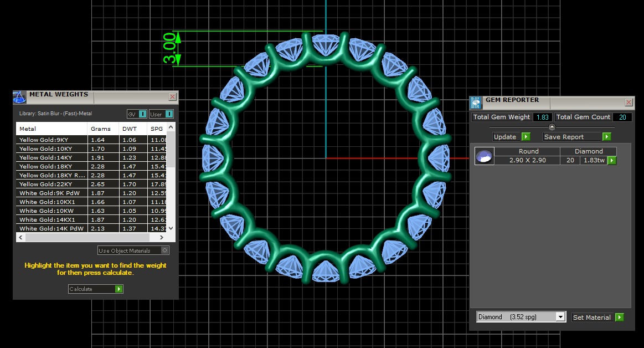Click the table's scroll up arrow
The width and height of the screenshot is (644, 348).
pyautogui.click(x=171, y=128)
